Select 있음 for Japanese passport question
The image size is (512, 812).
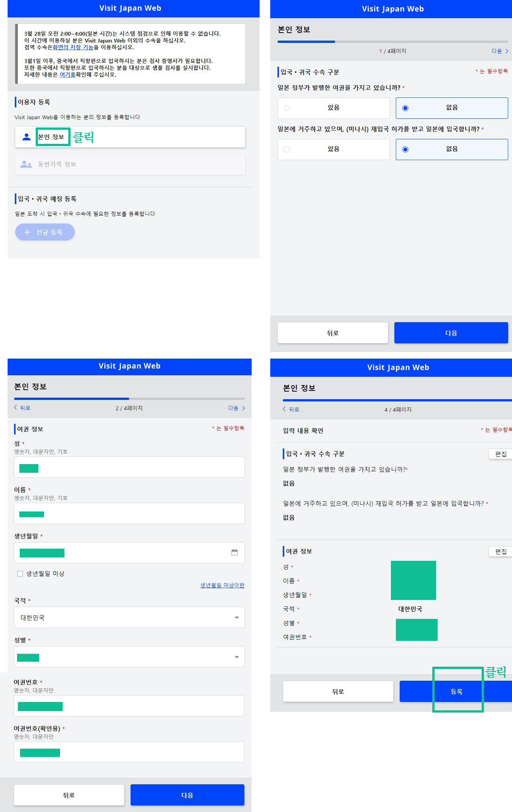333,108
